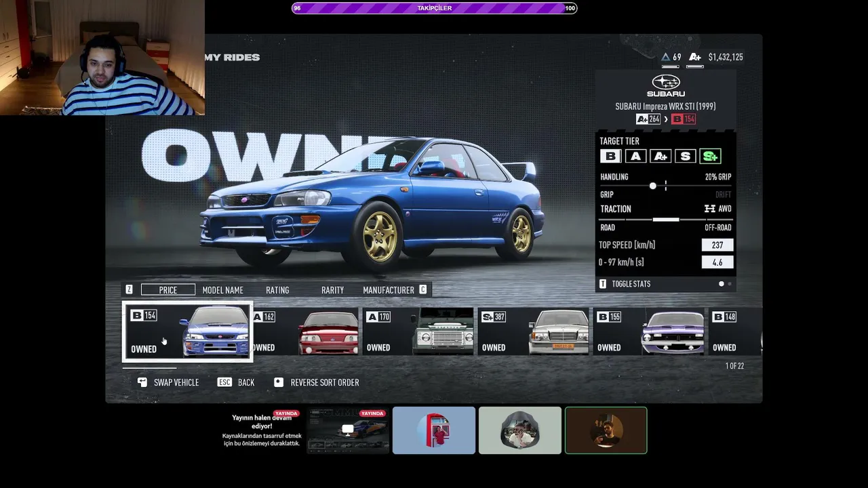868x488 pixels.
Task: Click the Swap Vehicle mouse icon
Action: click(142, 382)
